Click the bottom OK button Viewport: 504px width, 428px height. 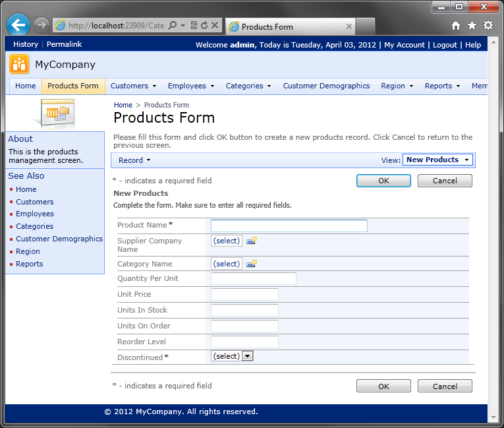click(383, 386)
